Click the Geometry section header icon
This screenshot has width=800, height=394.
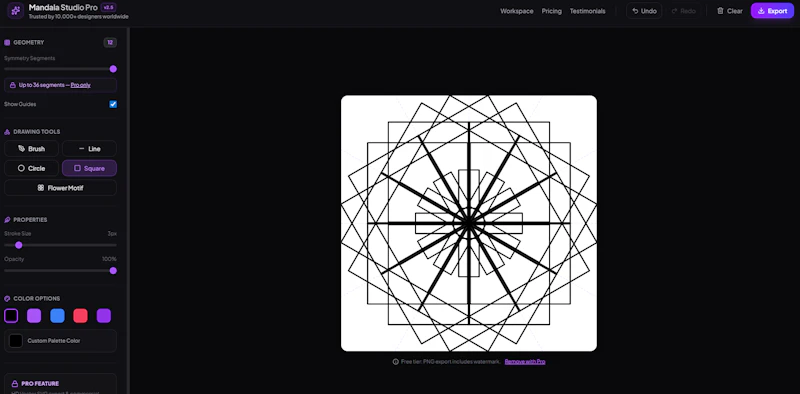click(x=7, y=42)
